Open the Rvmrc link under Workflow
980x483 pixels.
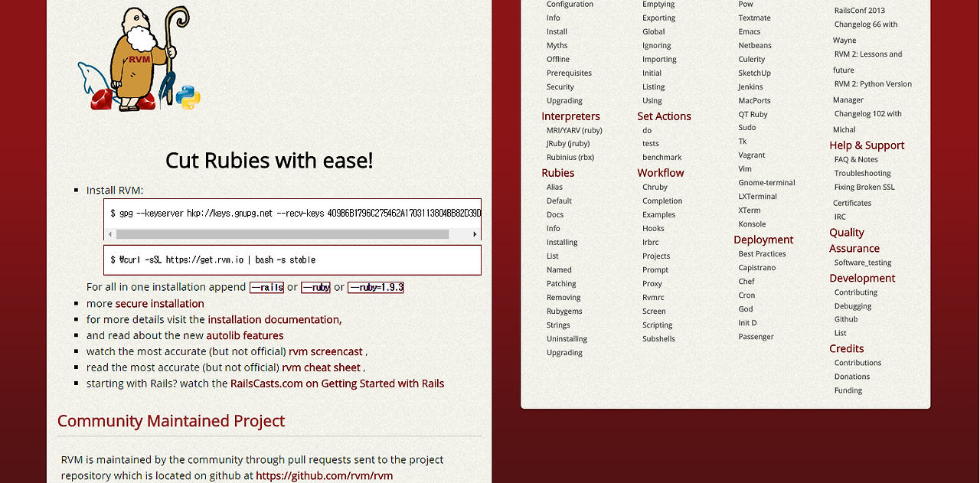pos(653,298)
